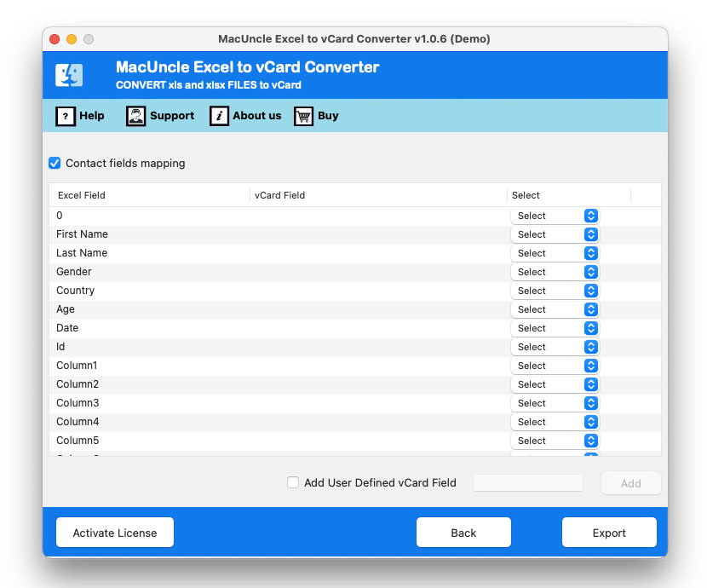Select the Last Name row text
The image size is (707, 588).
82,253
